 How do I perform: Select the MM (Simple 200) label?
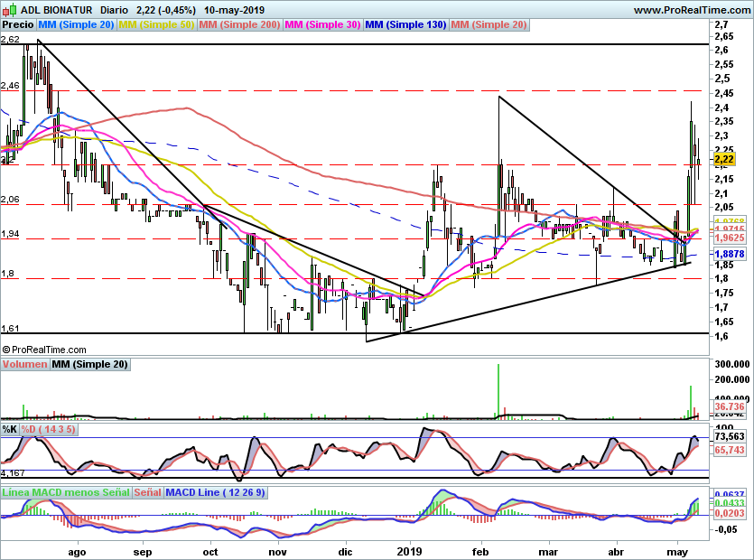point(239,25)
